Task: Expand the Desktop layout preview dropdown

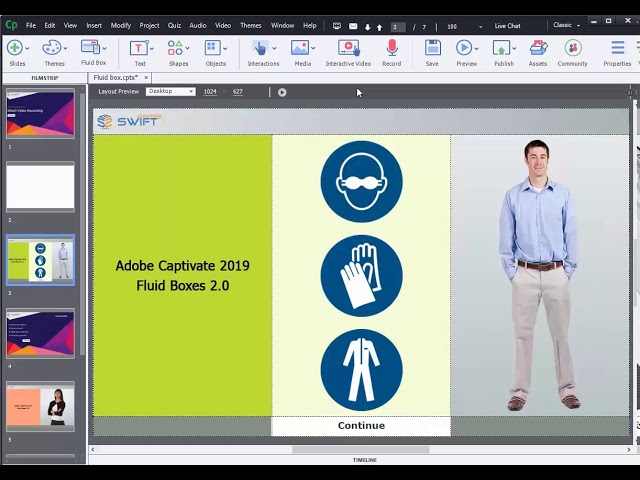Action: [x=170, y=91]
